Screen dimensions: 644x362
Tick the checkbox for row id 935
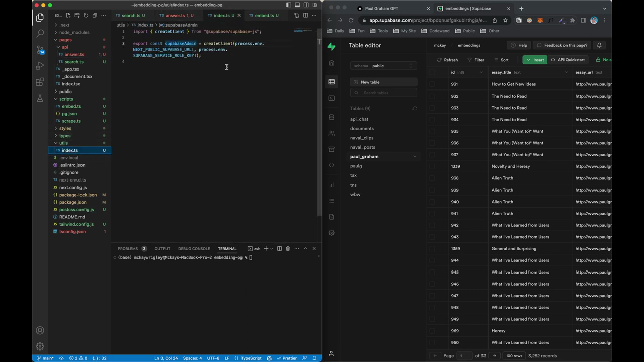432,131
